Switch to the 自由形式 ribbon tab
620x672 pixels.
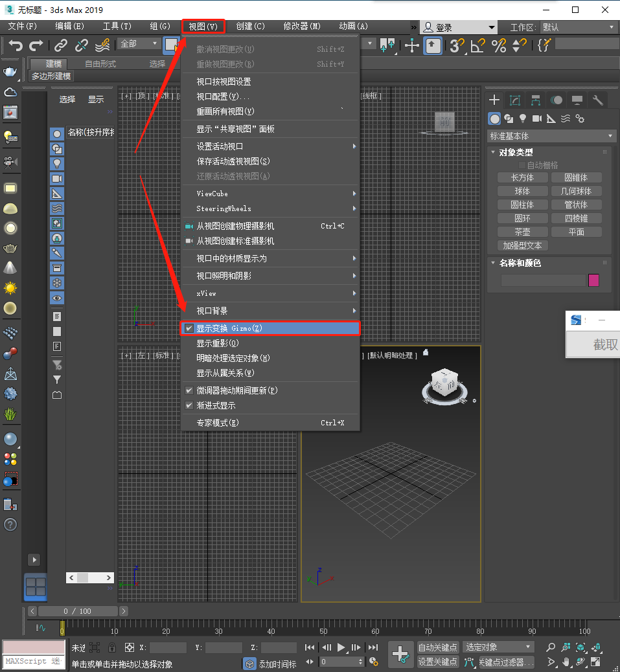click(x=100, y=64)
